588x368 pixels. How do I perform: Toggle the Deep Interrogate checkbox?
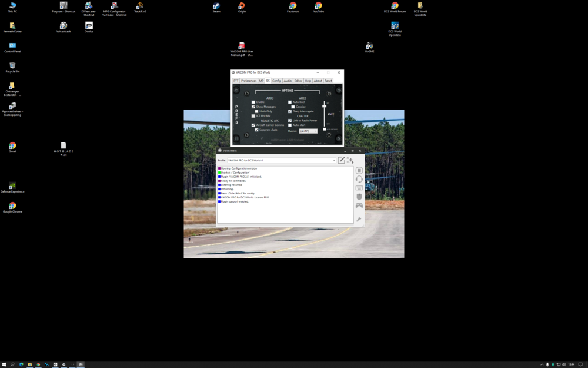[290, 111]
